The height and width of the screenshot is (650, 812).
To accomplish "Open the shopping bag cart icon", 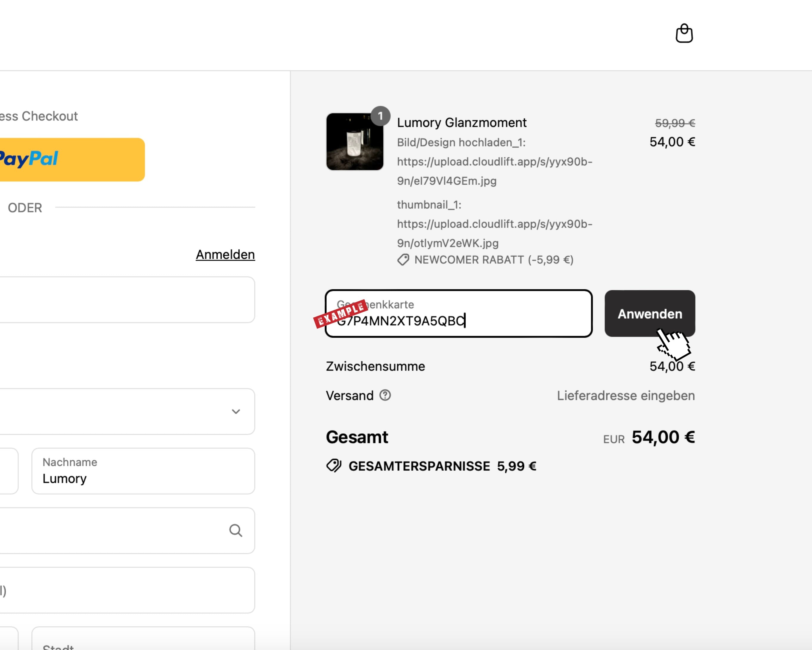I will coord(684,33).
